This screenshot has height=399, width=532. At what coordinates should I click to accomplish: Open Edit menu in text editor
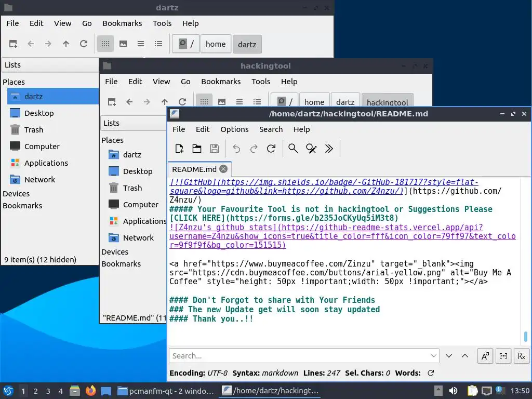click(203, 129)
